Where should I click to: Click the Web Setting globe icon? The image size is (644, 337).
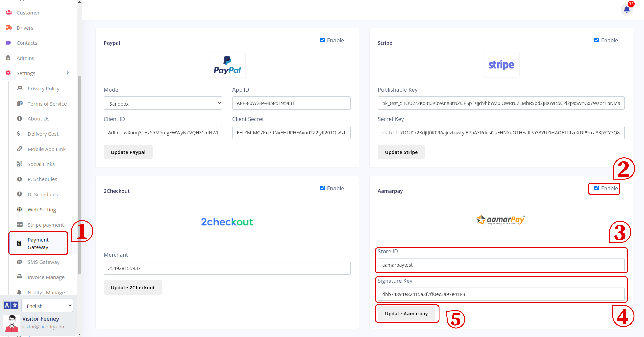pyautogui.click(x=19, y=209)
